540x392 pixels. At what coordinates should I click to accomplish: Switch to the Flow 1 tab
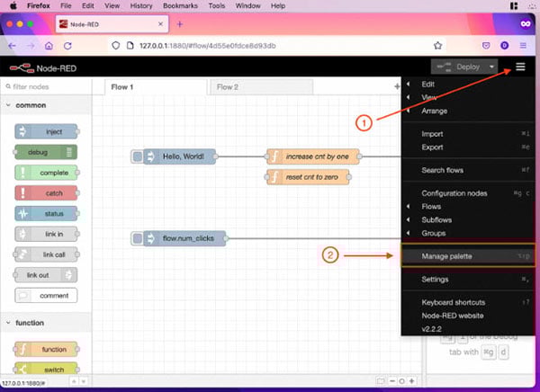[x=156, y=87]
